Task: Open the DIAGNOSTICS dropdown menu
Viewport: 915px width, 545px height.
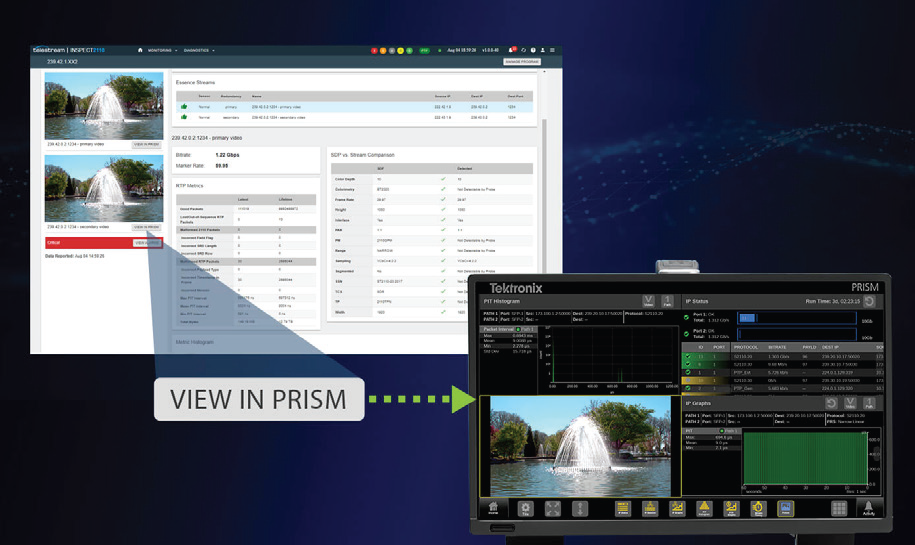Action: [x=199, y=50]
